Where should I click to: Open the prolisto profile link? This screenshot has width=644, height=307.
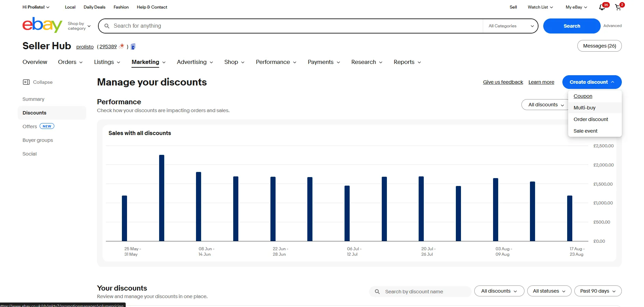click(85, 47)
